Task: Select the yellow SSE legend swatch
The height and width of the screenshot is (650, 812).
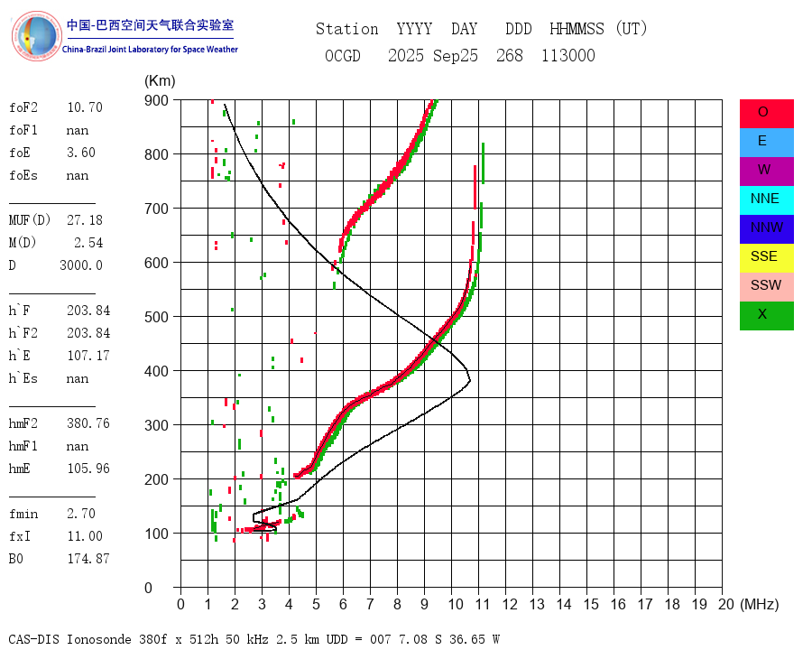Action: pyautogui.click(x=766, y=258)
